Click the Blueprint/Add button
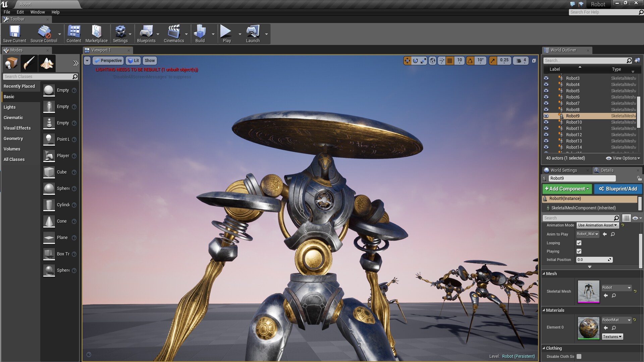 pos(618,189)
